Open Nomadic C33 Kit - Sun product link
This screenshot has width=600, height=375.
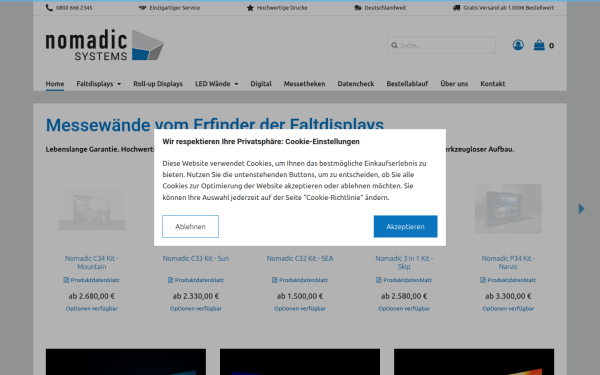tap(196, 258)
